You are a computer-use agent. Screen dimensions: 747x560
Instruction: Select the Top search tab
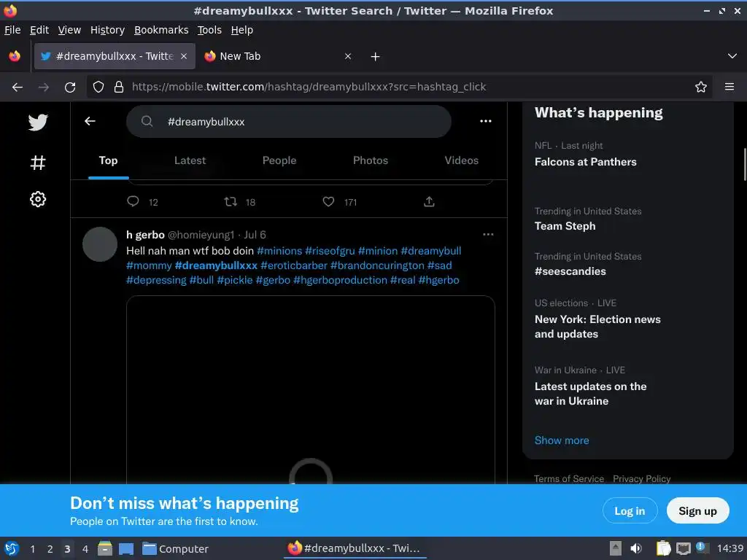108,160
